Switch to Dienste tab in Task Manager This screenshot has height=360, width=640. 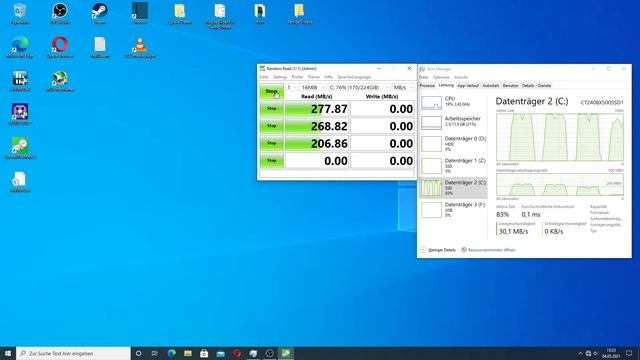(x=544, y=86)
